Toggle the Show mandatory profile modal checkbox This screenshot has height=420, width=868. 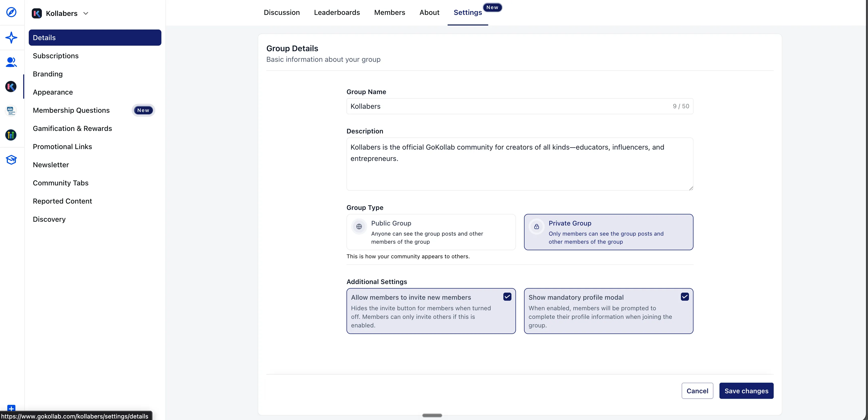tap(685, 297)
